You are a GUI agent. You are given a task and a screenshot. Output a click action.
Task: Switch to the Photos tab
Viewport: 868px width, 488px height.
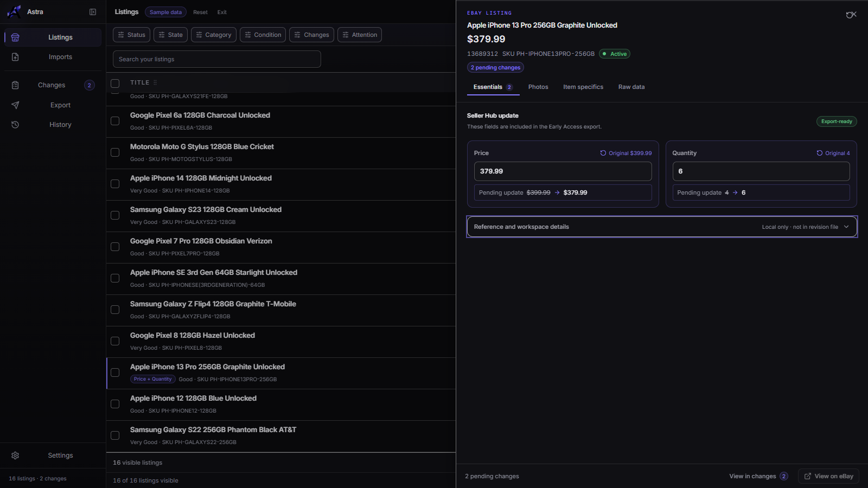pyautogui.click(x=538, y=87)
